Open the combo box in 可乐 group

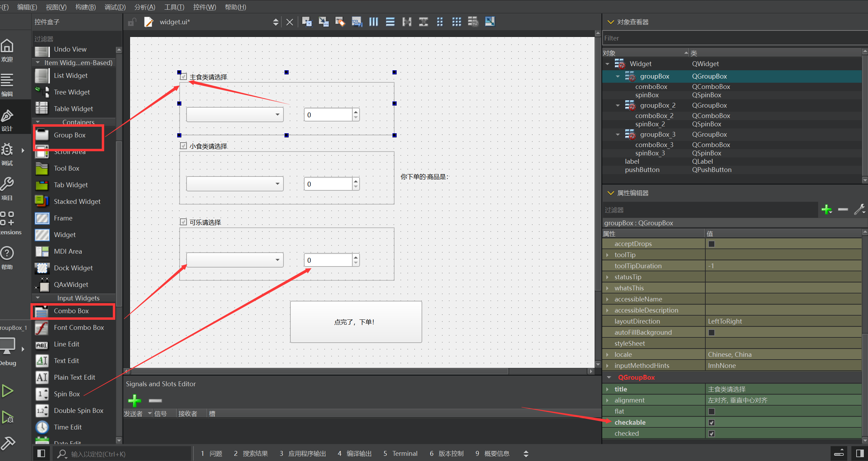tap(235, 260)
